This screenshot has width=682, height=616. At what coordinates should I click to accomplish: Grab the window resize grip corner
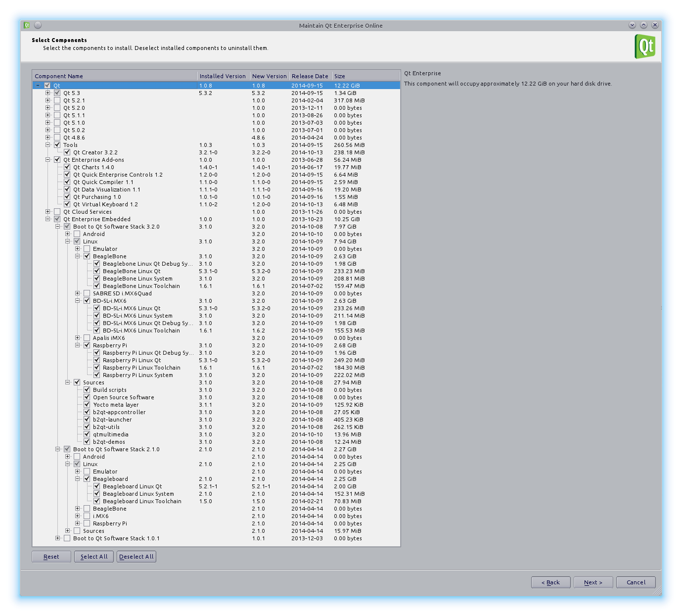tap(658, 591)
